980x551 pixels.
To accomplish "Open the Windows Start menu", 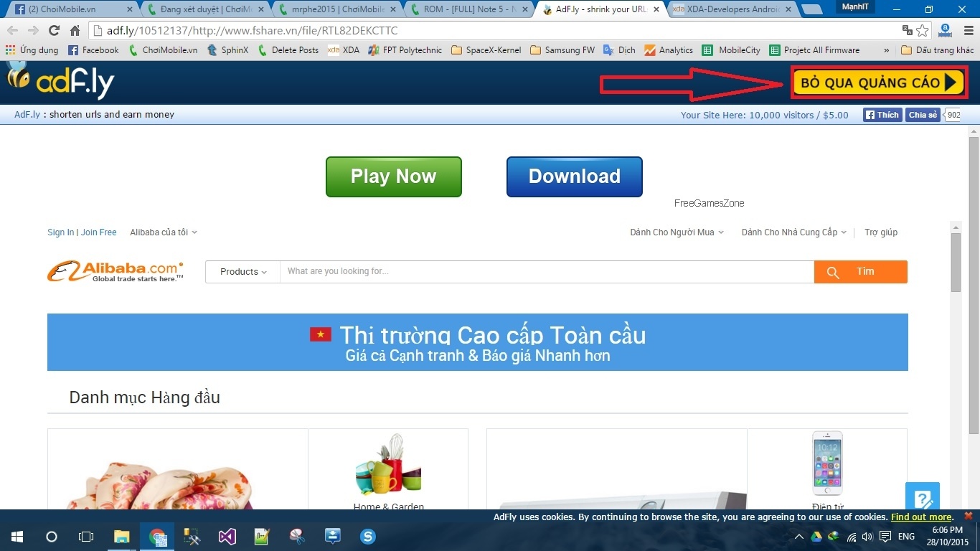I will point(17,536).
